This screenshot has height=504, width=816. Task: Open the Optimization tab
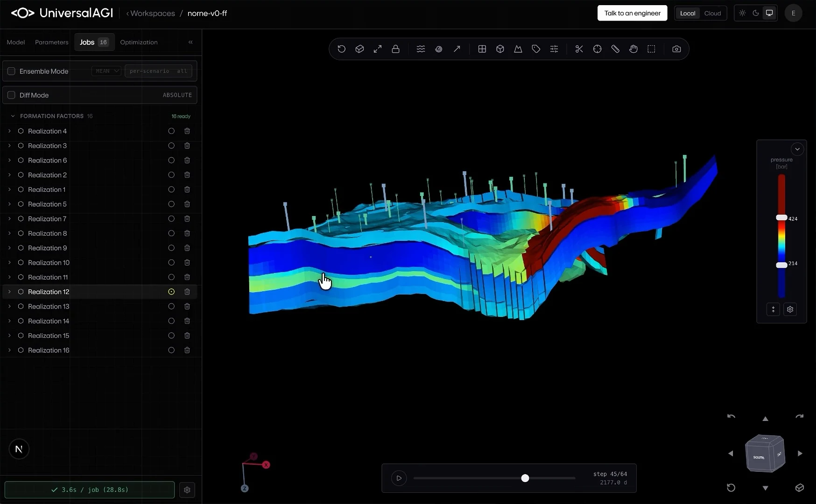point(139,42)
